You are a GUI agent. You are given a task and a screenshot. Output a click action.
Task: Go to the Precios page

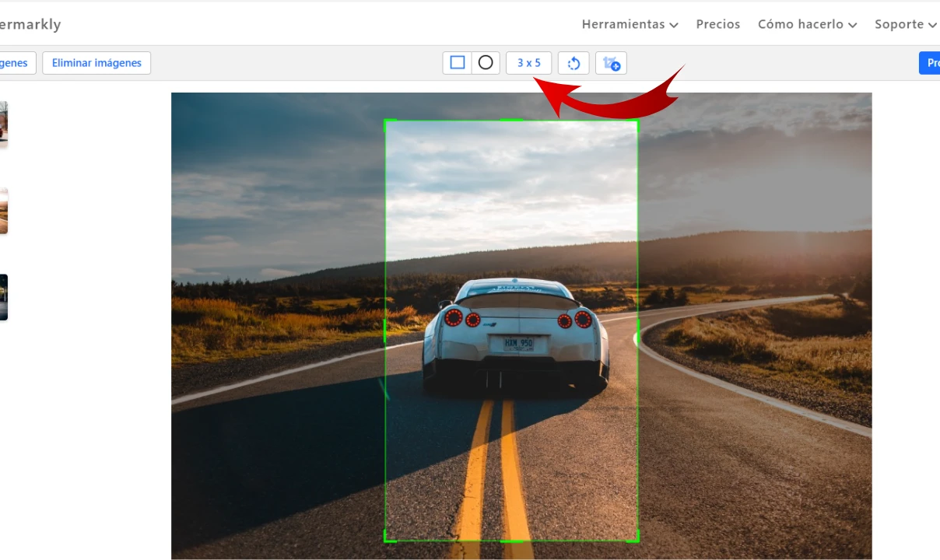click(x=717, y=24)
